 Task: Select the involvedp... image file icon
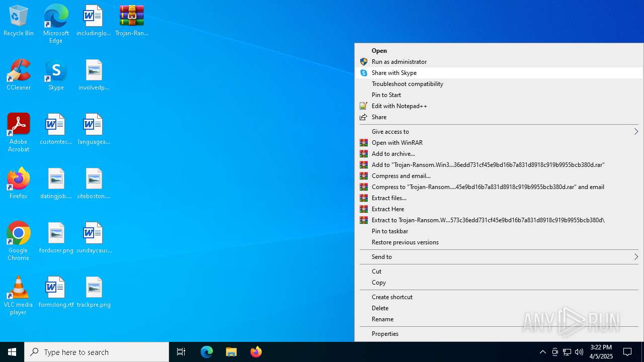94,75
